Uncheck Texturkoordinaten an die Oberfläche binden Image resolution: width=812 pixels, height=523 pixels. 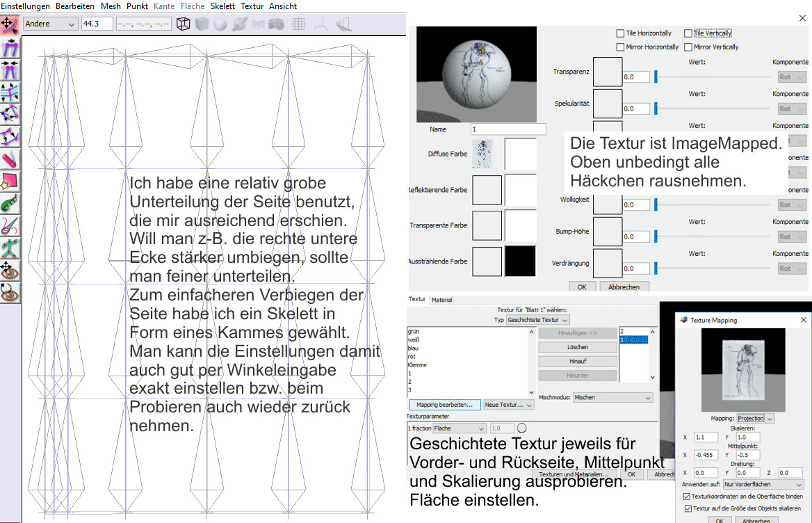click(687, 496)
